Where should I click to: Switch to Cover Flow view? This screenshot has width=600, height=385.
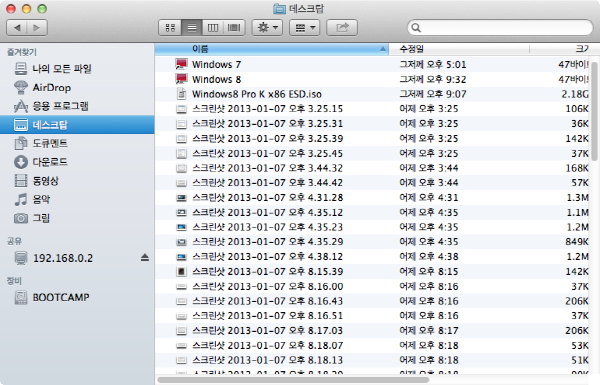tap(234, 28)
